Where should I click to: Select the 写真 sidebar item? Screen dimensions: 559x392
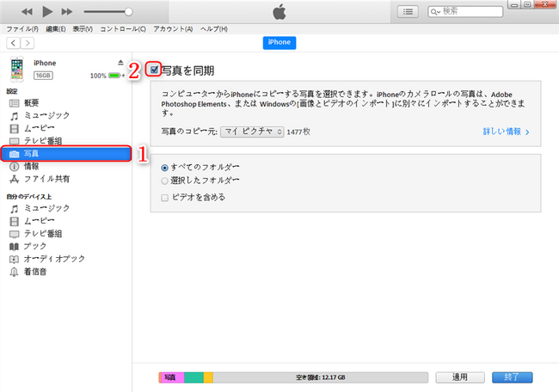66,154
